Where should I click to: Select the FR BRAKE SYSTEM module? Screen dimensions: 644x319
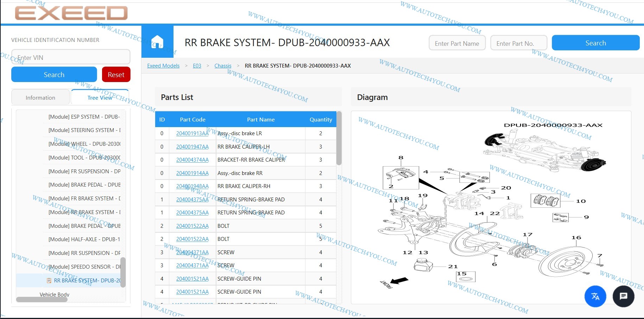click(84, 199)
